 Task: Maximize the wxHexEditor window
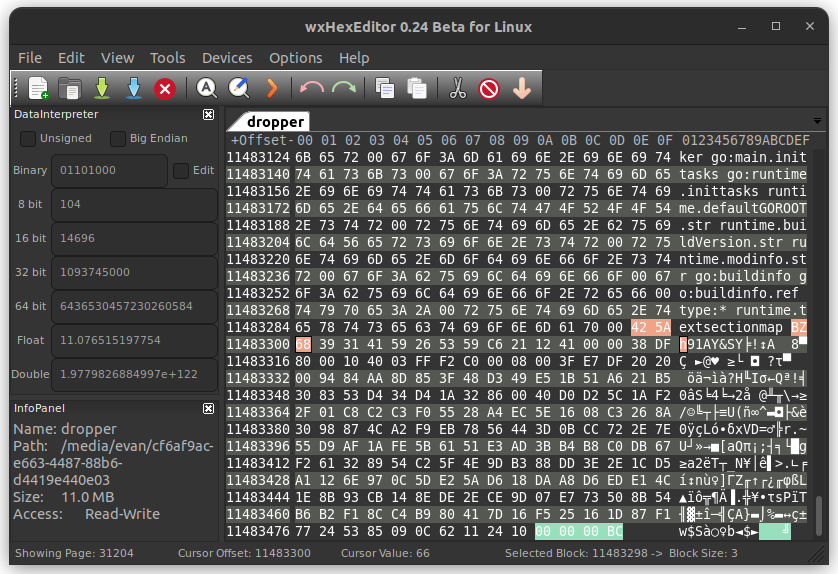click(776, 26)
